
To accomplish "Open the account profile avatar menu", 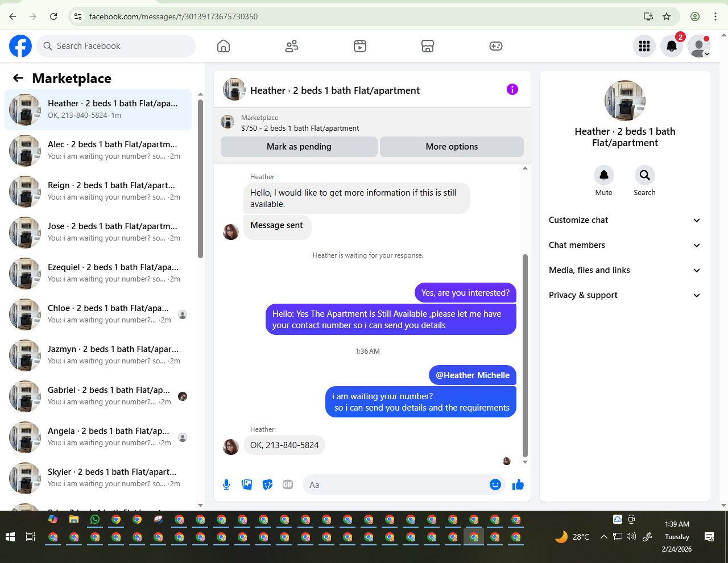I will (x=699, y=46).
